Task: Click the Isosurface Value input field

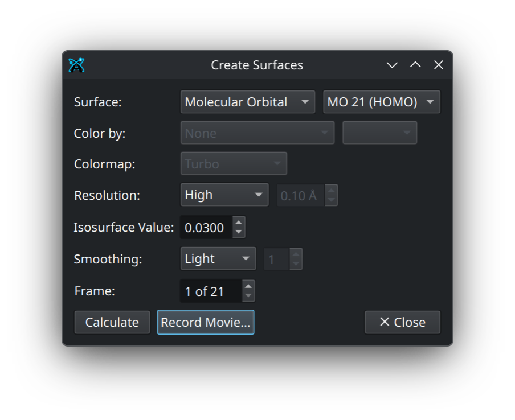Action: tap(206, 228)
